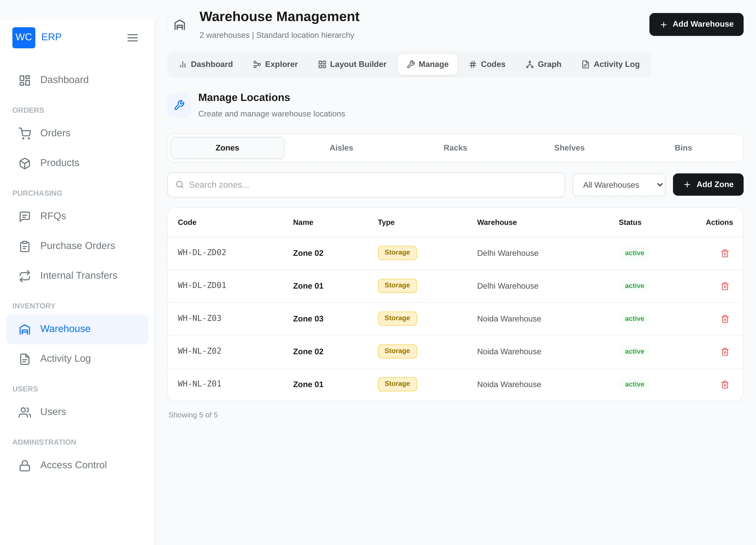Switch to the Bins sub-tab
The image size is (756, 545).
point(683,148)
